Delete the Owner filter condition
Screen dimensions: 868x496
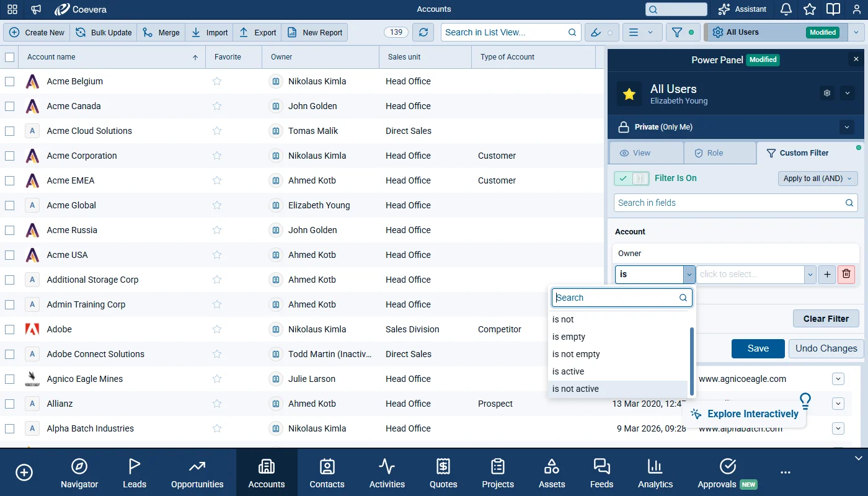click(846, 274)
